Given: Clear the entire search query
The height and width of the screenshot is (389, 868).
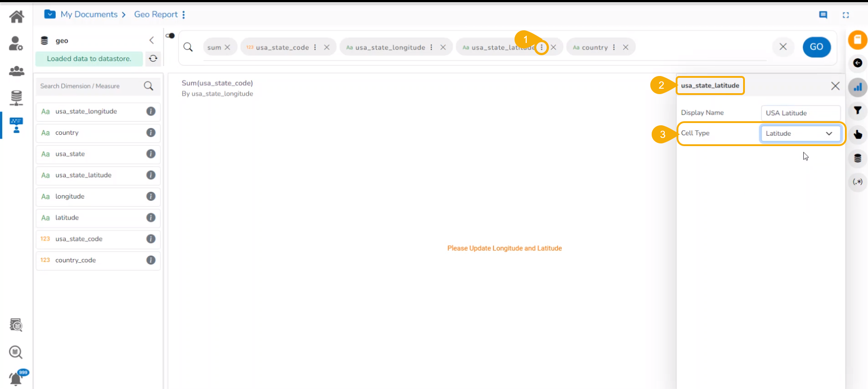Looking at the screenshot, I should click(783, 47).
